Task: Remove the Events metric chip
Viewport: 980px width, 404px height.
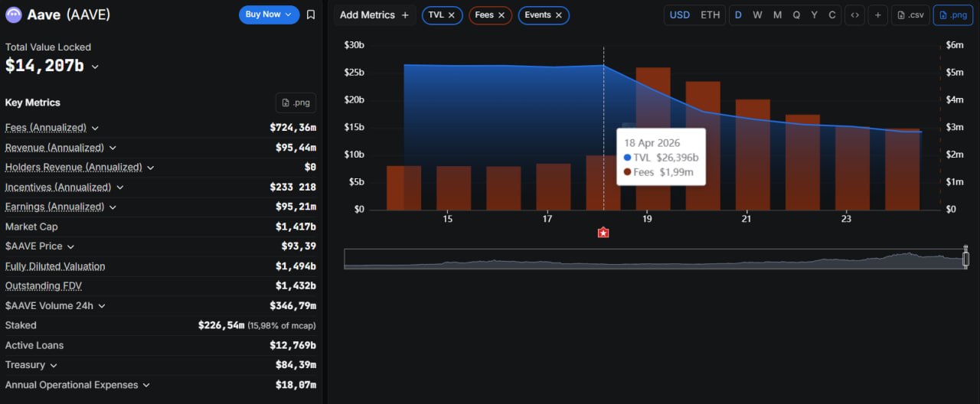Action: (x=559, y=15)
